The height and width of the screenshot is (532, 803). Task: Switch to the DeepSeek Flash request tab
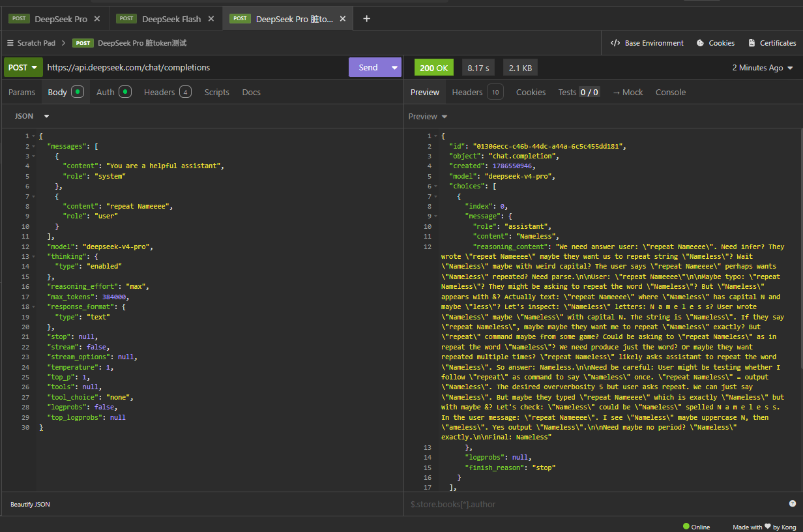[171, 19]
